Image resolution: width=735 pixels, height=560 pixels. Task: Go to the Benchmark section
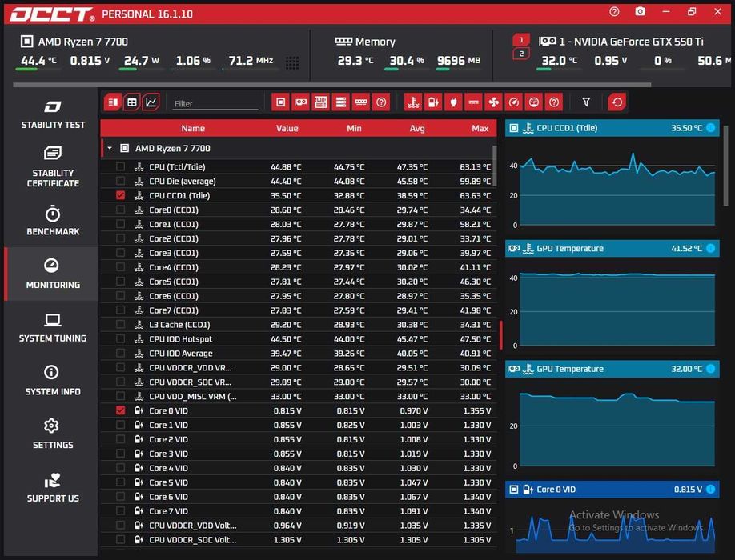pos(53,220)
